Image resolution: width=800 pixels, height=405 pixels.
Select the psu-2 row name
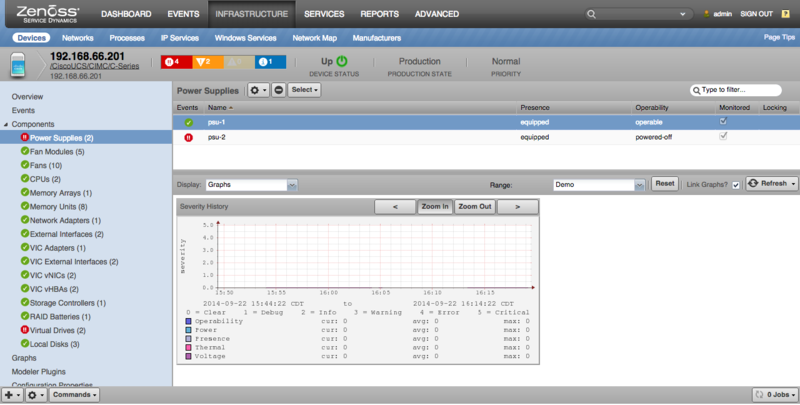point(216,137)
